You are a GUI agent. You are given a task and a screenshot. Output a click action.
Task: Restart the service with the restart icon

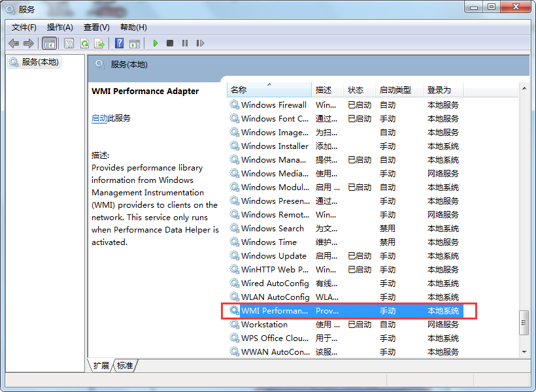pyautogui.click(x=200, y=43)
